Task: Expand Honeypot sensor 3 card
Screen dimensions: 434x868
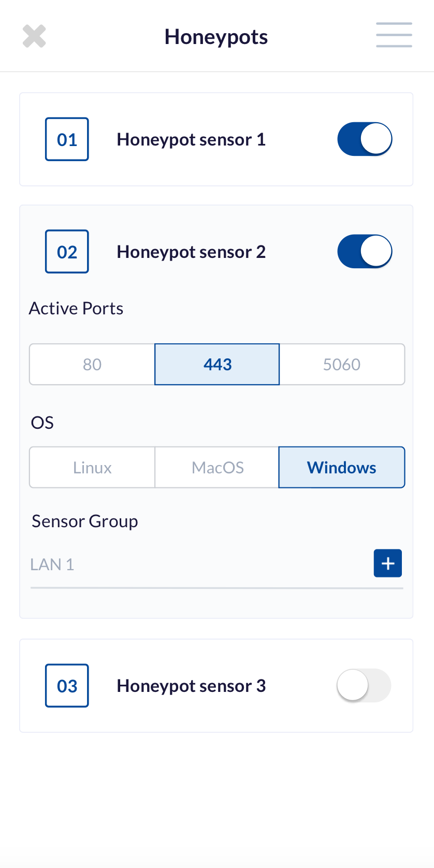Action: point(216,686)
